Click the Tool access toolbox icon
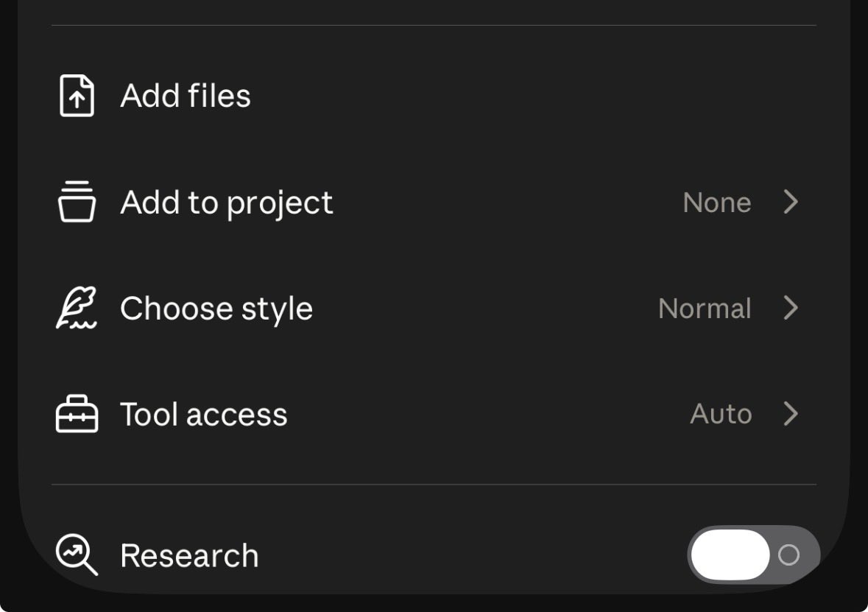The width and height of the screenshot is (868, 612). click(77, 414)
